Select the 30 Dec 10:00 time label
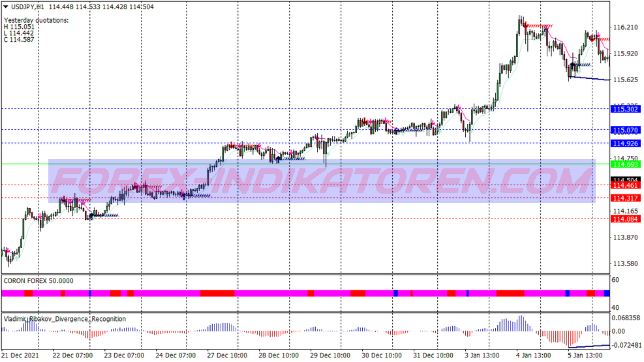 click(382, 355)
